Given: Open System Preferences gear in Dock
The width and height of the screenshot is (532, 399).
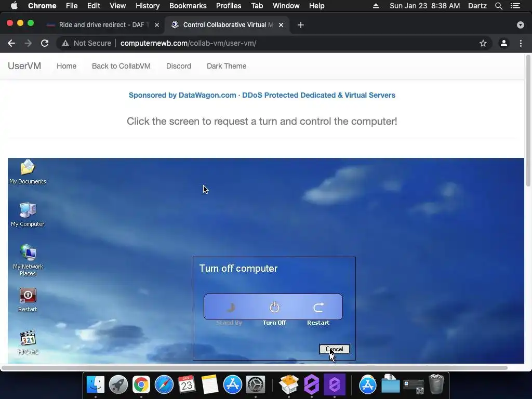Looking at the screenshot, I should (x=255, y=384).
